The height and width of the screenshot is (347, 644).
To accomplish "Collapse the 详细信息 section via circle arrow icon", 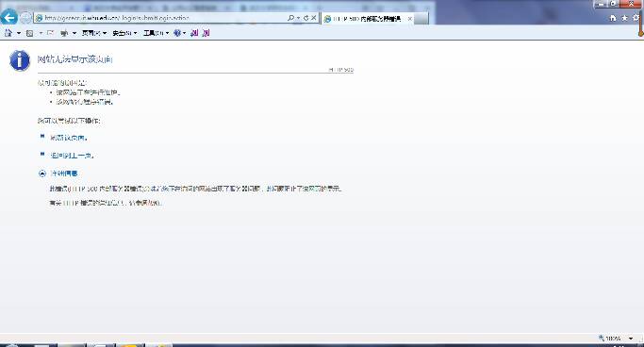I will pyautogui.click(x=42, y=173).
